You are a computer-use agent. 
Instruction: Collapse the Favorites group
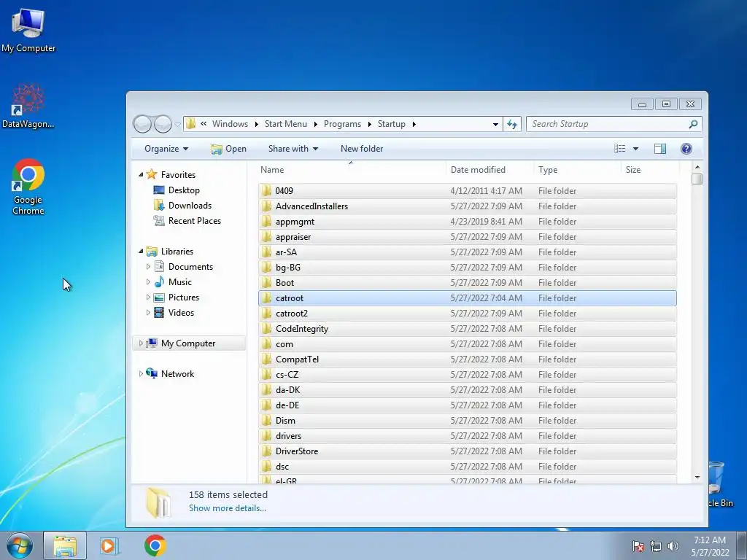pyautogui.click(x=141, y=175)
